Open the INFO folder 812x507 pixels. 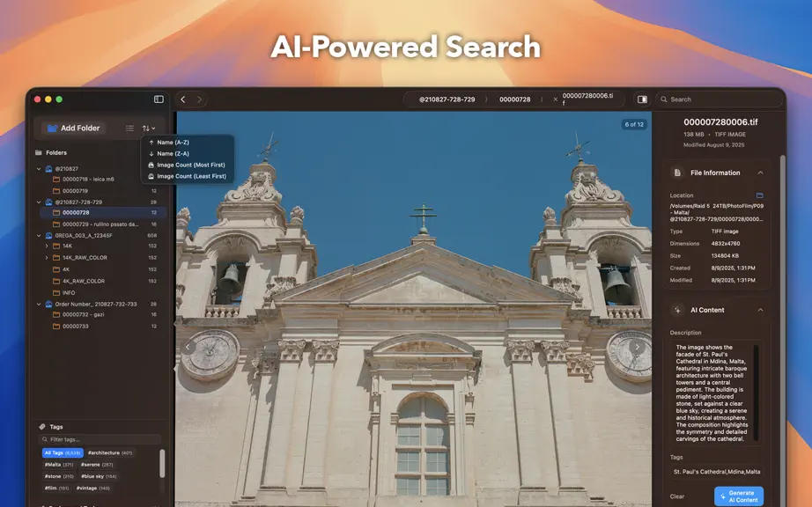[x=103, y=293]
